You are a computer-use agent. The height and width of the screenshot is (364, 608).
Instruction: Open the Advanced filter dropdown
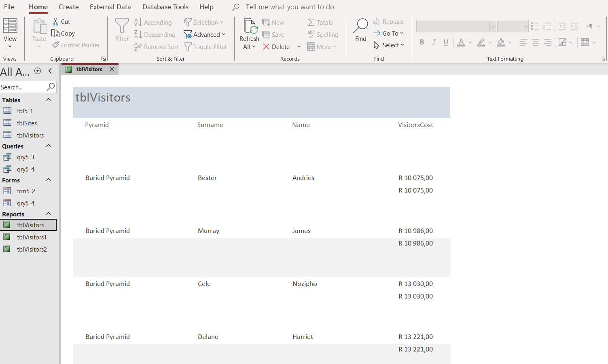[x=205, y=35]
